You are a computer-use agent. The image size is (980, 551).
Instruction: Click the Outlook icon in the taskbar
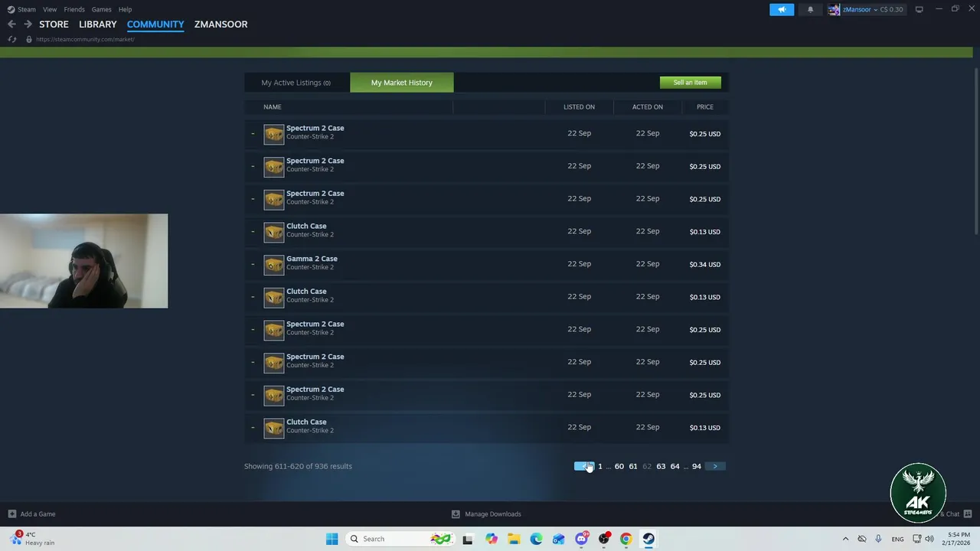(559, 539)
